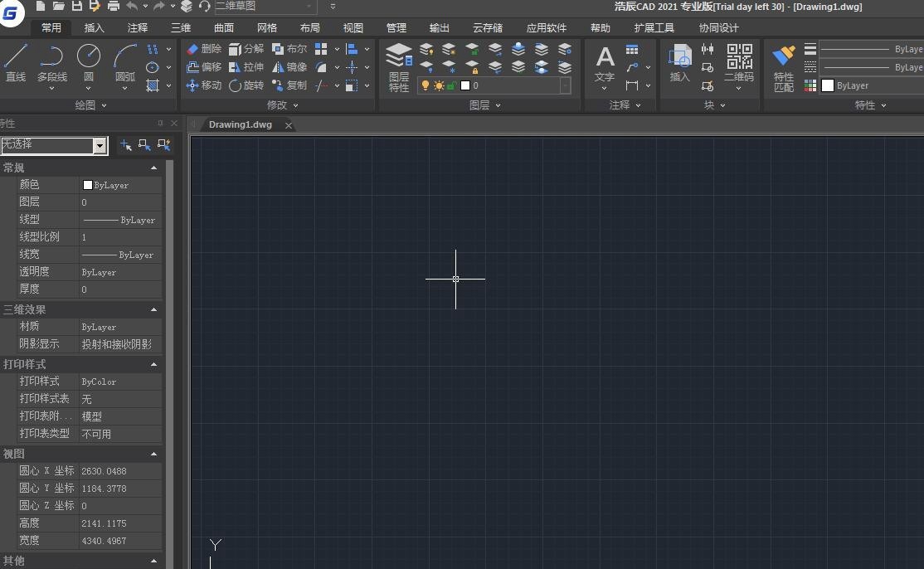Click the table icon in 注释 panel

pos(632,50)
